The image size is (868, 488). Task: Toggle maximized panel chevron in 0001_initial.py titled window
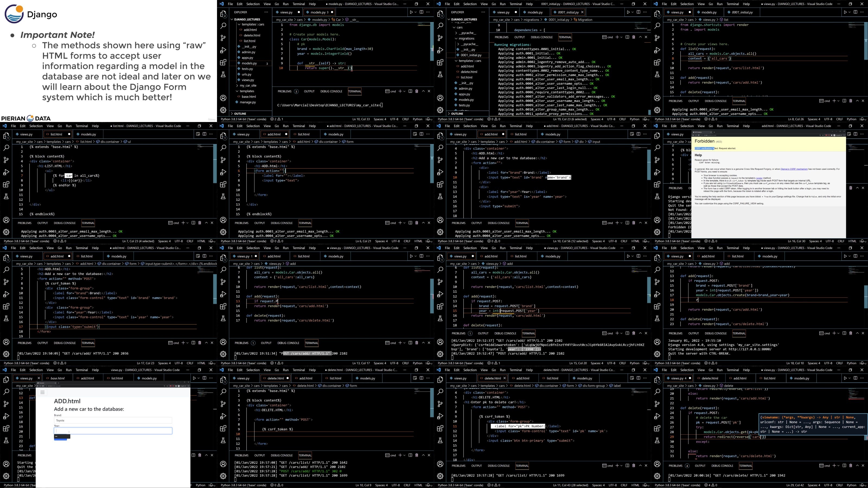tap(640, 37)
